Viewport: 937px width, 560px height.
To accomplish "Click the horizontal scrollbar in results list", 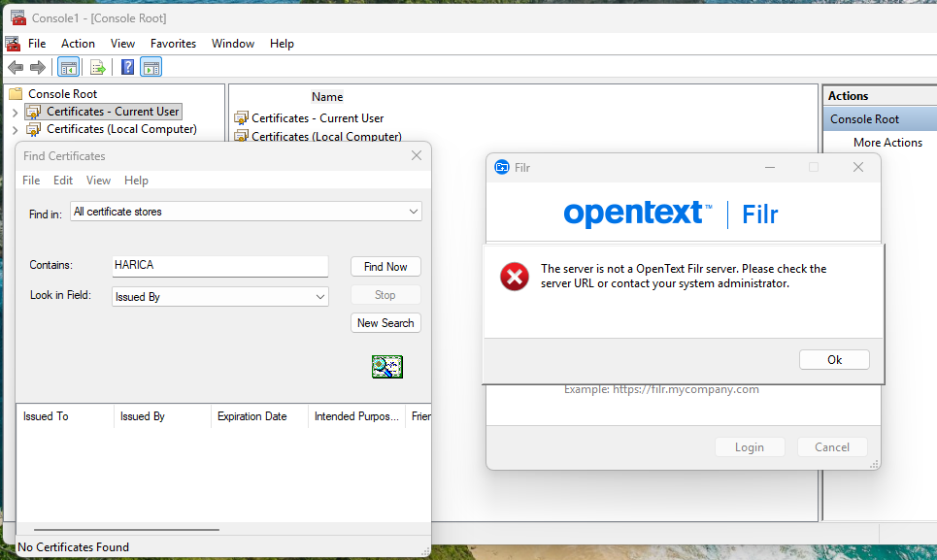I will point(126,530).
